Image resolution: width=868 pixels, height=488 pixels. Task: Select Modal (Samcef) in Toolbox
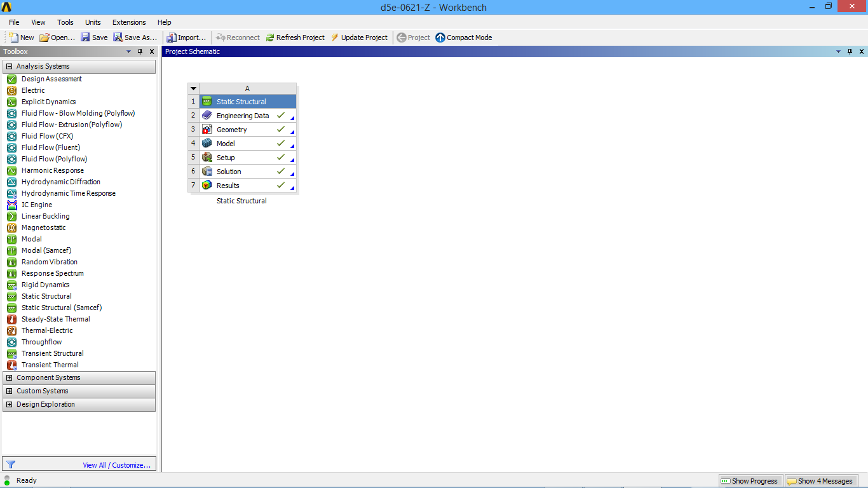(x=46, y=250)
